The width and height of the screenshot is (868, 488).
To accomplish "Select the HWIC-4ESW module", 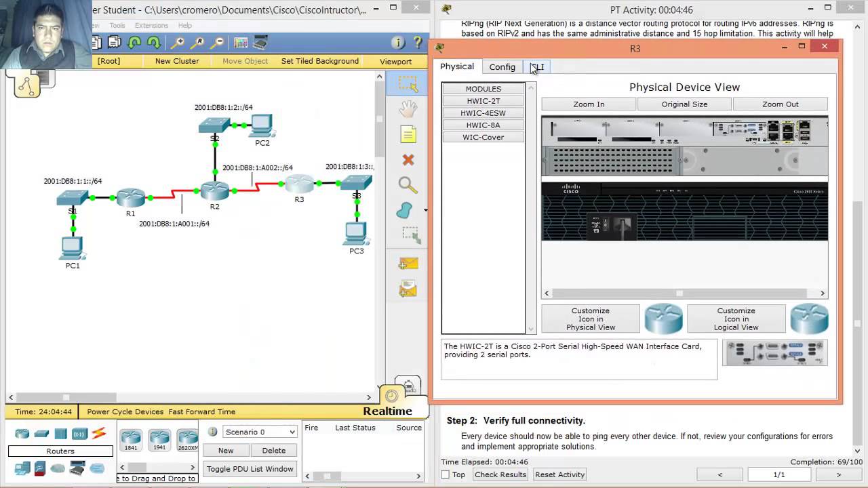I will (x=484, y=113).
